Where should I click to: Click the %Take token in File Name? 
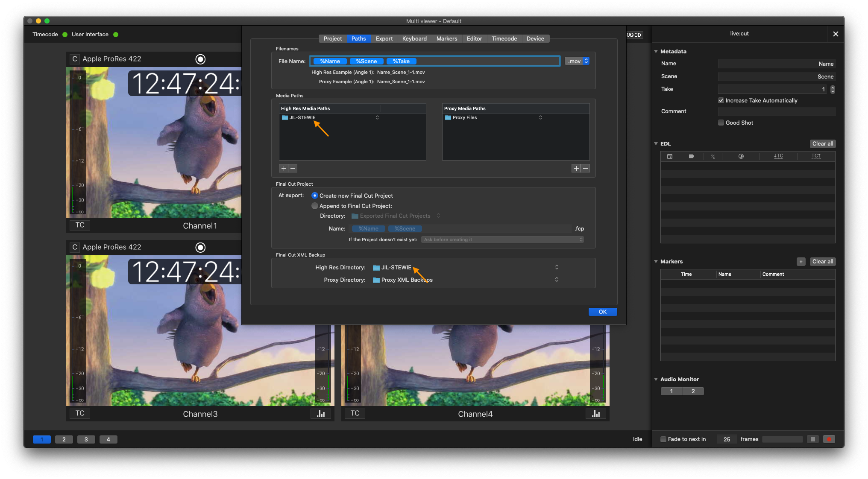click(x=401, y=61)
